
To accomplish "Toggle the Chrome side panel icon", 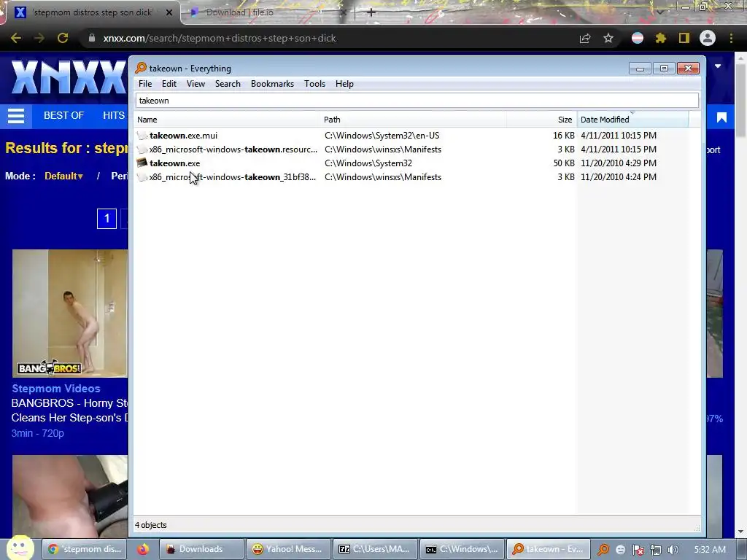I will tap(684, 38).
